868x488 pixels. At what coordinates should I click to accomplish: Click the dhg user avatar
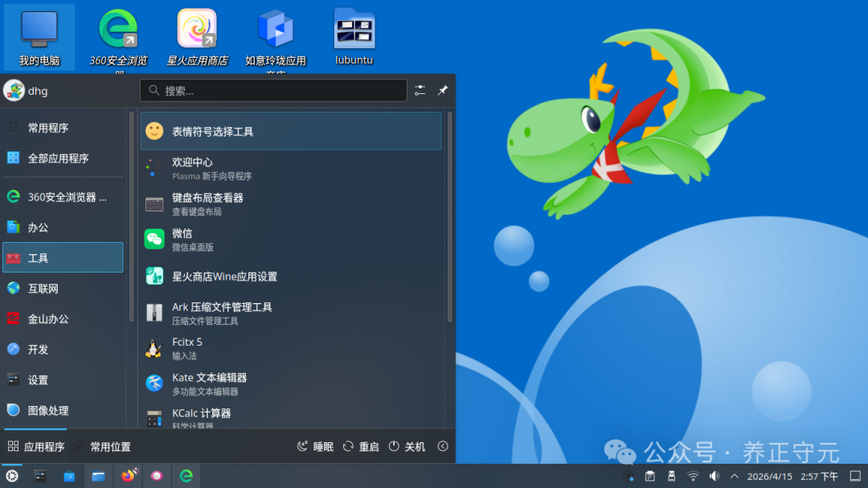14,90
